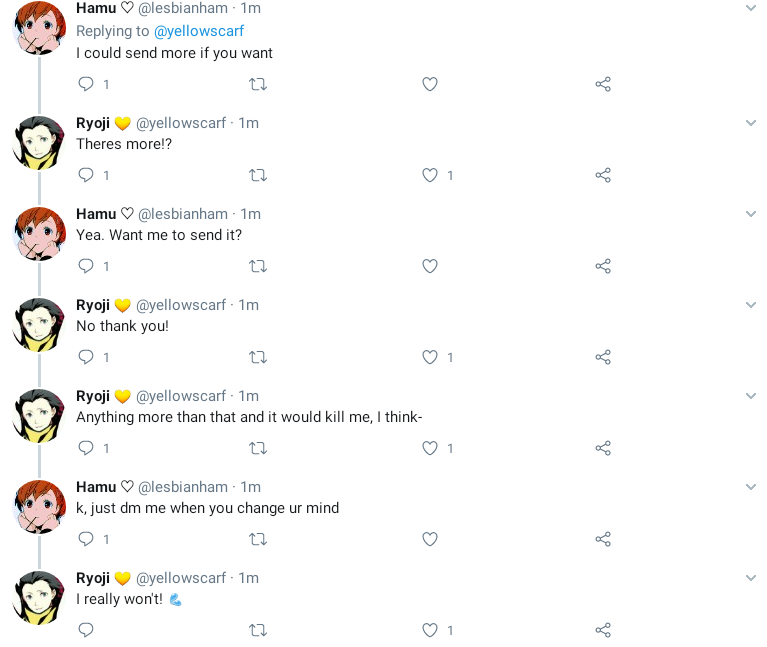Click Hamu's avatar beside "k, just dm me"

(x=39, y=506)
